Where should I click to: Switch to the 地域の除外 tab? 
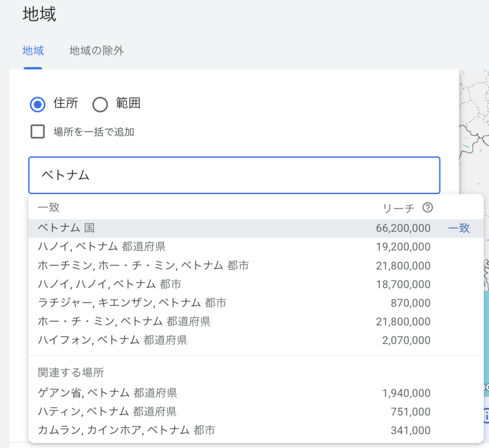click(x=96, y=51)
